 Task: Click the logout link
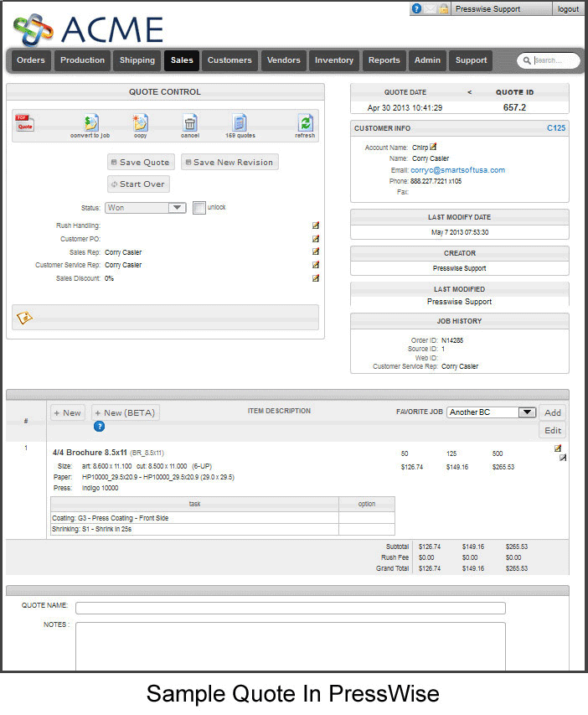pyautogui.click(x=568, y=9)
